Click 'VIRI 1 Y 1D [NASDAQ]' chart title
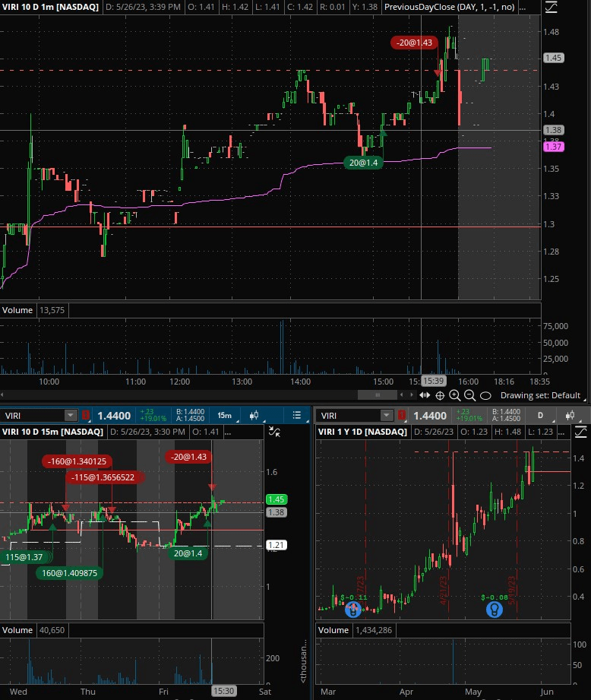 362,432
